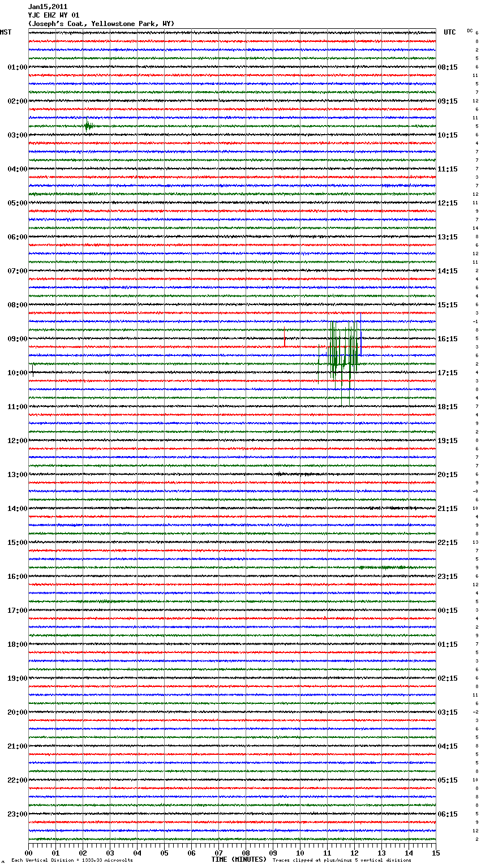481x868 pixels.
Task: Click the 12:15 UTC time label
Action: 448,203
